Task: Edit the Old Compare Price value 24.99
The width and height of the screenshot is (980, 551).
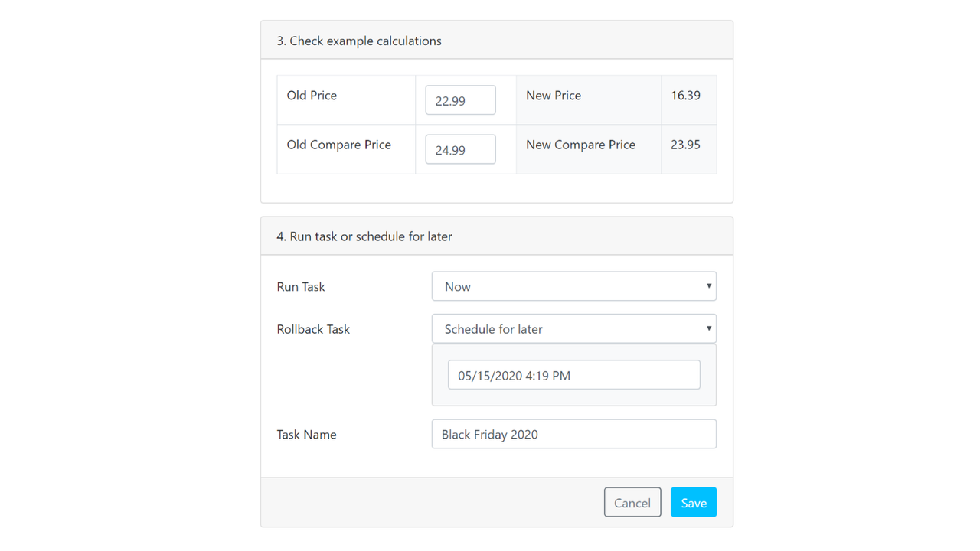Action: click(459, 149)
